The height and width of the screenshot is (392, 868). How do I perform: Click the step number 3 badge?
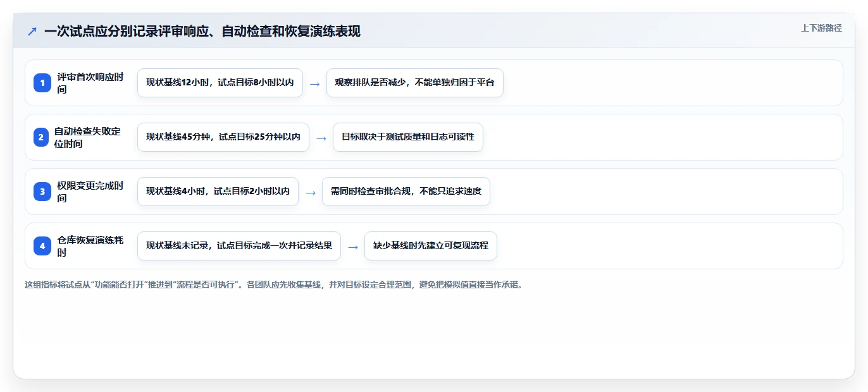tap(42, 192)
